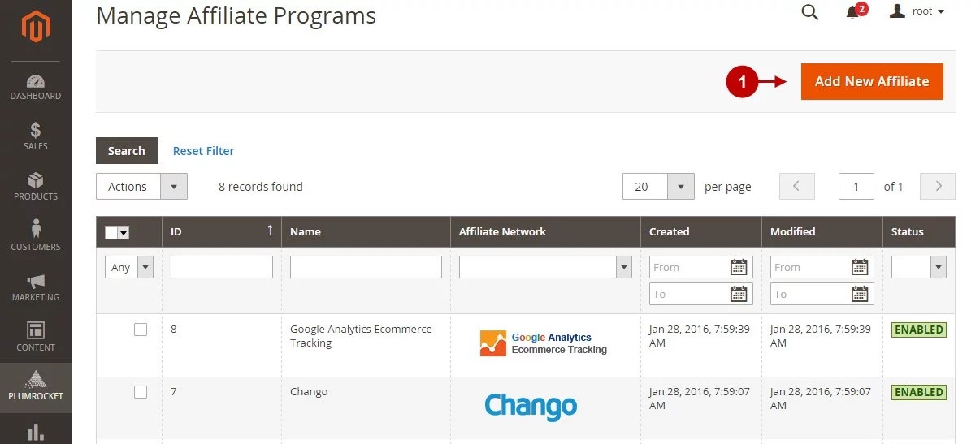This screenshot has width=980, height=444.
Task: Open the Sales sidebar menu
Action: pyautogui.click(x=36, y=136)
